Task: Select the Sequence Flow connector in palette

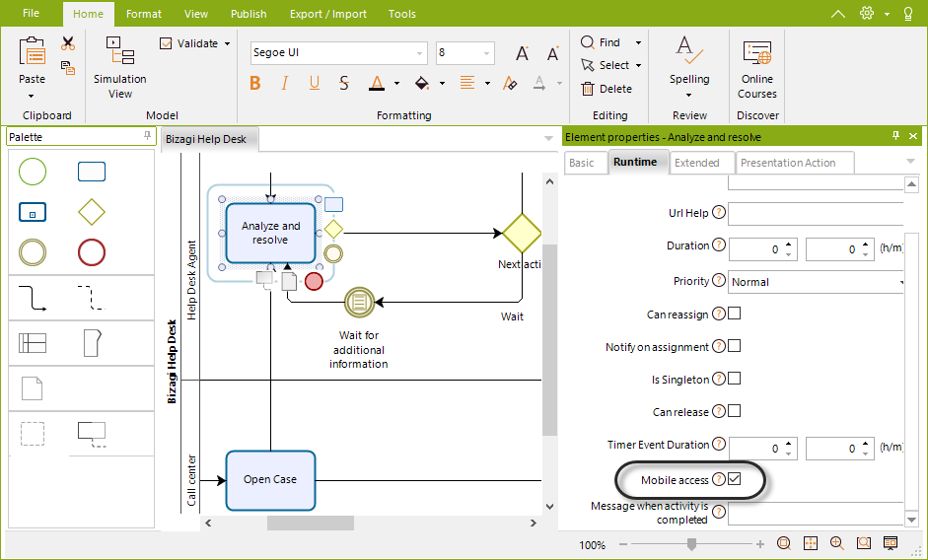Action: point(33,298)
